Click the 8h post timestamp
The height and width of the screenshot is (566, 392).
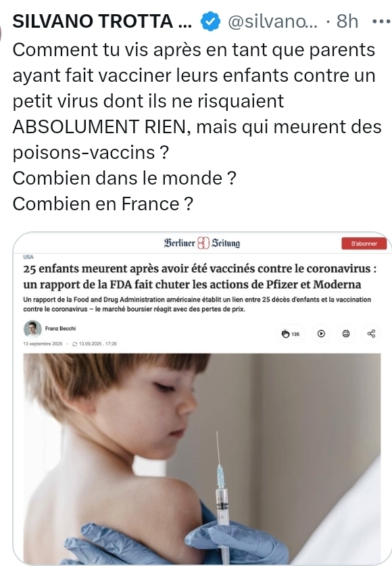point(347,22)
